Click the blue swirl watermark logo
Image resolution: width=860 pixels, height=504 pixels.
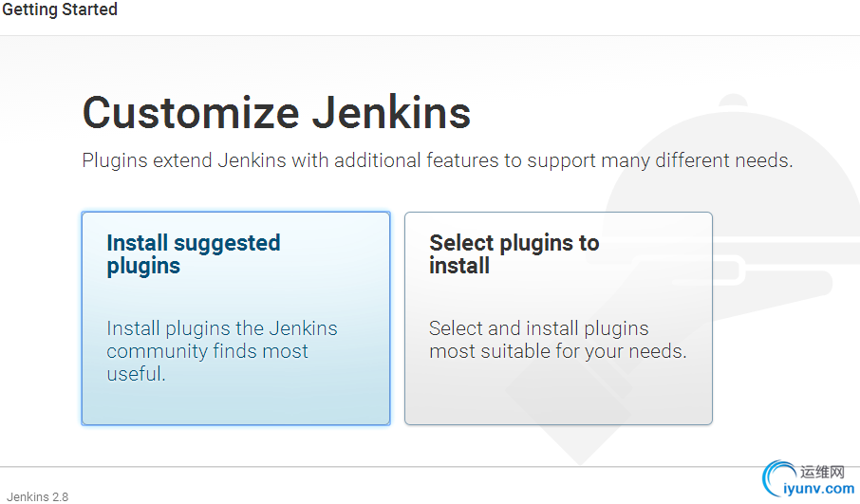tap(779, 479)
